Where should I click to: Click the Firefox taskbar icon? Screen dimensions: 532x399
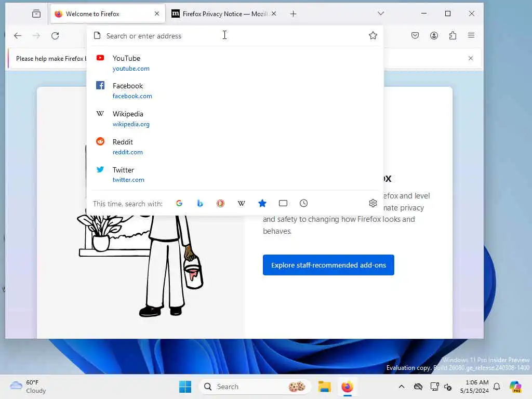click(x=347, y=387)
